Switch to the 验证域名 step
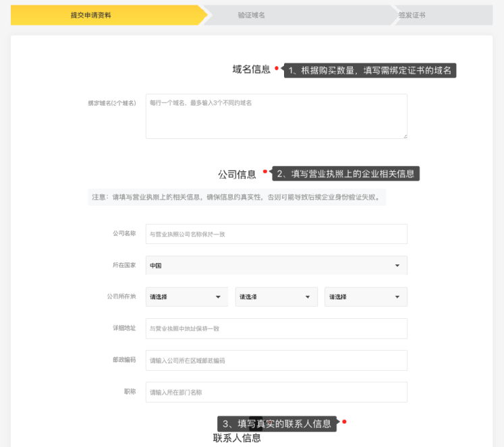The width and height of the screenshot is (504, 447). click(252, 15)
